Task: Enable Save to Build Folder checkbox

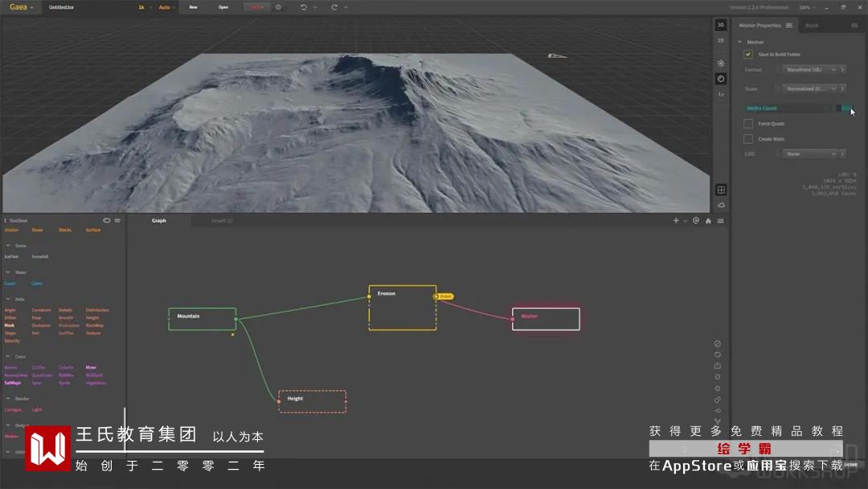Action: click(748, 54)
